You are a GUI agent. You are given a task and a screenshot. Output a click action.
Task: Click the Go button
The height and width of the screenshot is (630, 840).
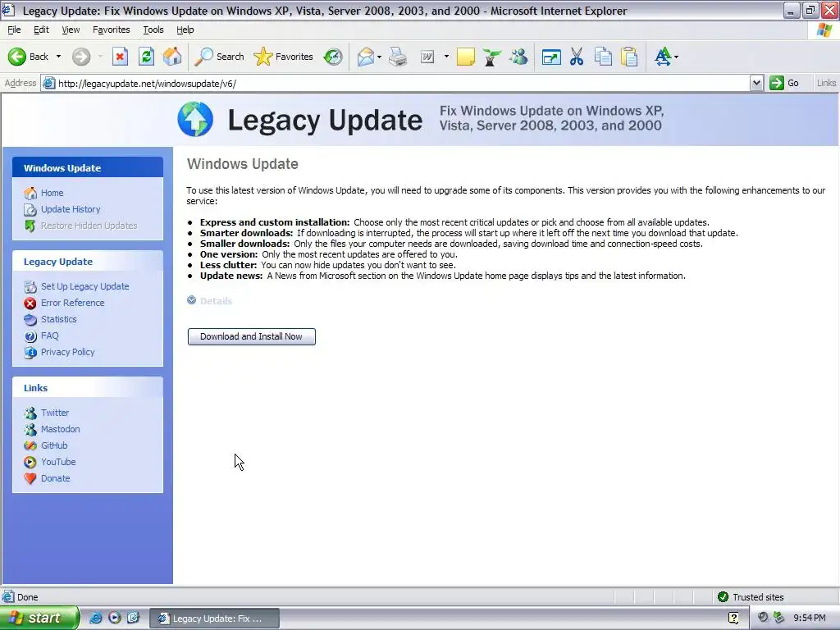point(785,83)
